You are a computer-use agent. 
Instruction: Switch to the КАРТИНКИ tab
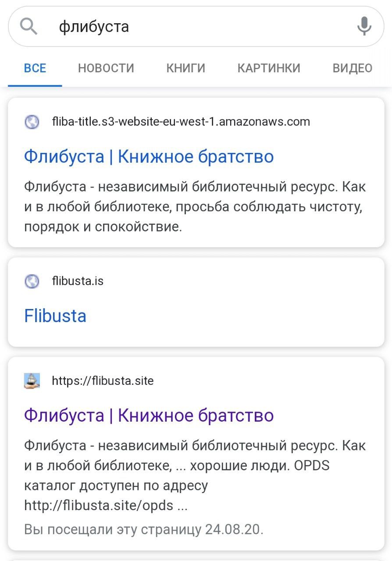(269, 68)
